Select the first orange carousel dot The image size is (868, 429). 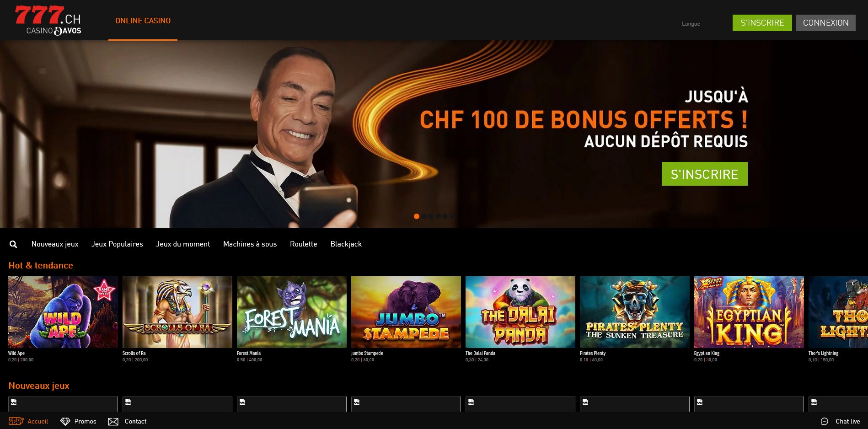pyautogui.click(x=417, y=216)
